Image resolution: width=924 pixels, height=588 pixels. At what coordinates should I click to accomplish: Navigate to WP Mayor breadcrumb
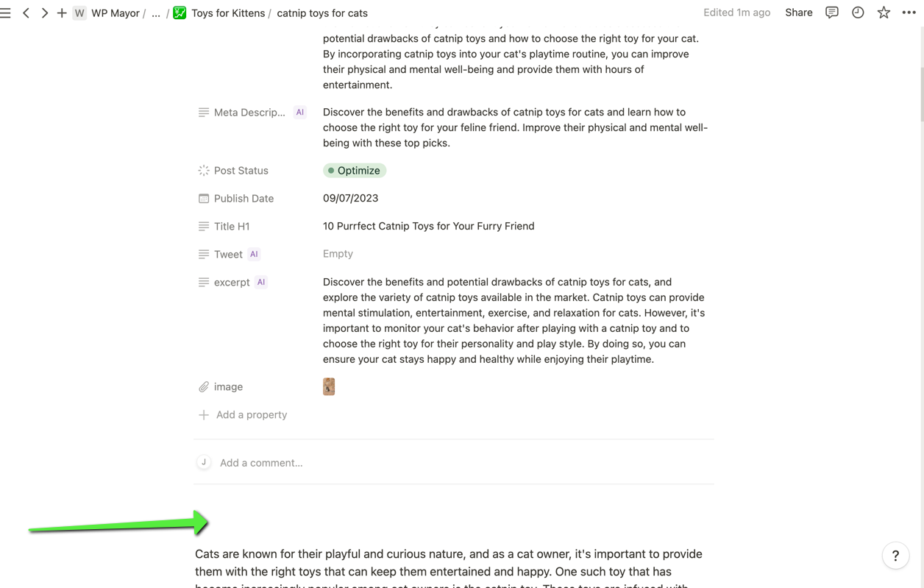[115, 13]
